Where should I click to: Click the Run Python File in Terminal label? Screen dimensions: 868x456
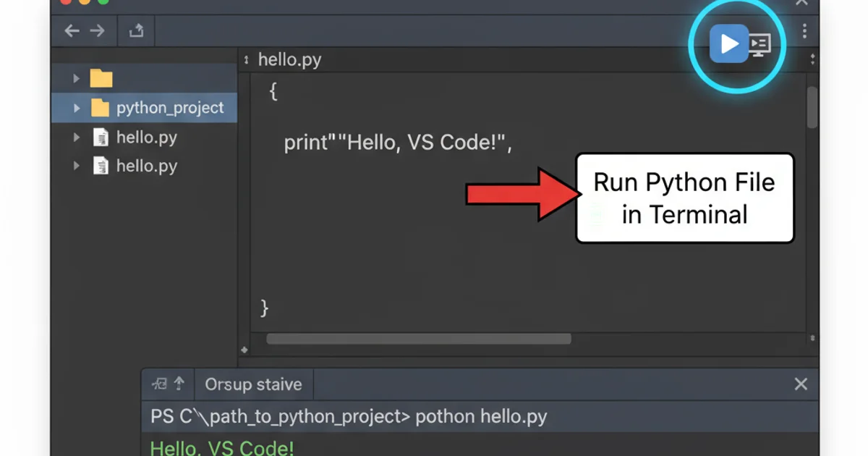[684, 198]
